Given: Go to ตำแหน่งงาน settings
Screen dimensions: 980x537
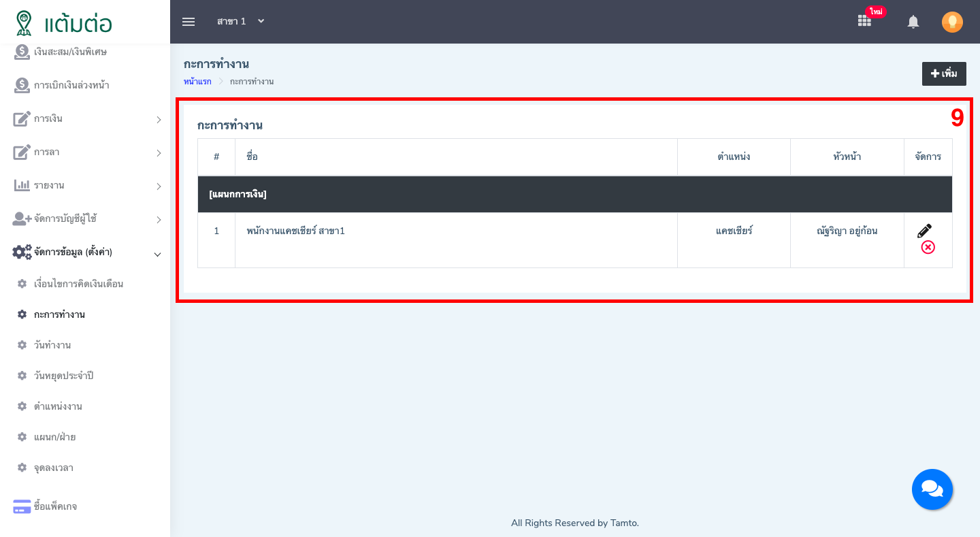Looking at the screenshot, I should [x=58, y=406].
